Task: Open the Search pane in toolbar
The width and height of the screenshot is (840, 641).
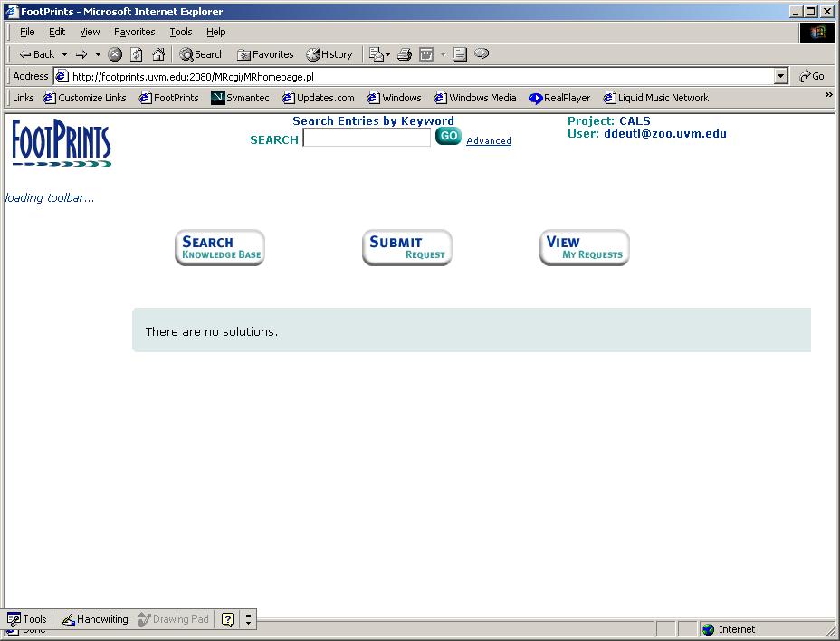Action: click(x=202, y=54)
